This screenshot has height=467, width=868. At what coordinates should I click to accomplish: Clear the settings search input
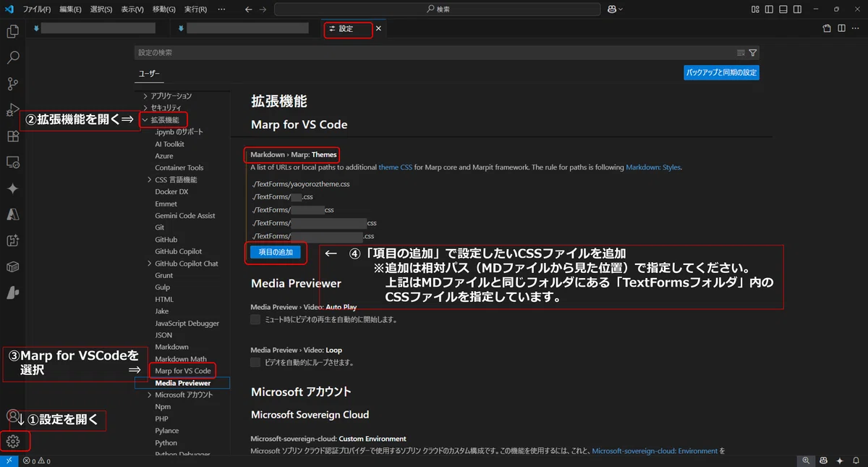click(x=741, y=53)
